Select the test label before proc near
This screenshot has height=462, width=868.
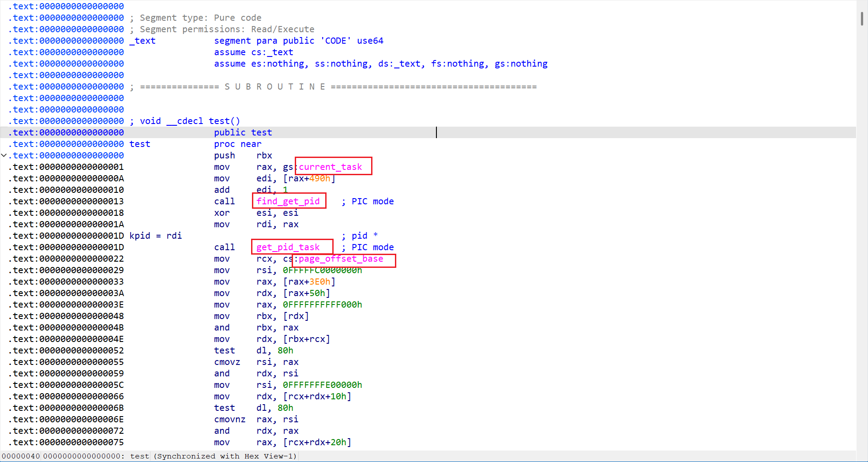click(140, 144)
